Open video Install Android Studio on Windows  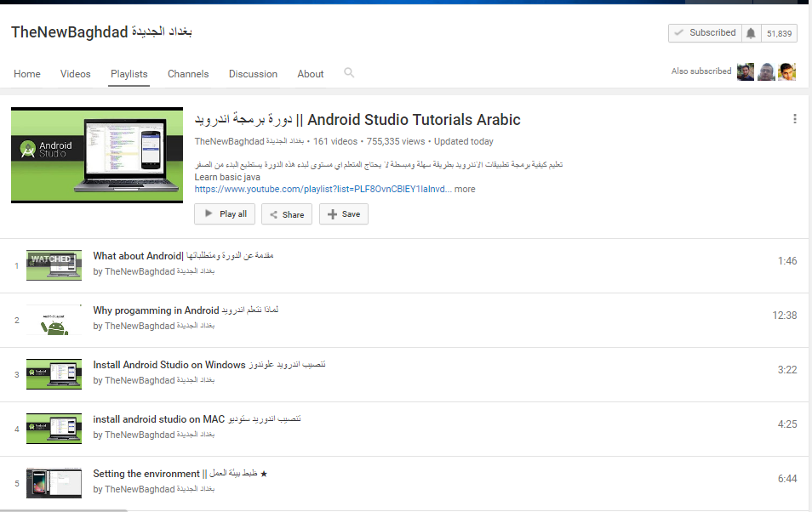pos(209,365)
